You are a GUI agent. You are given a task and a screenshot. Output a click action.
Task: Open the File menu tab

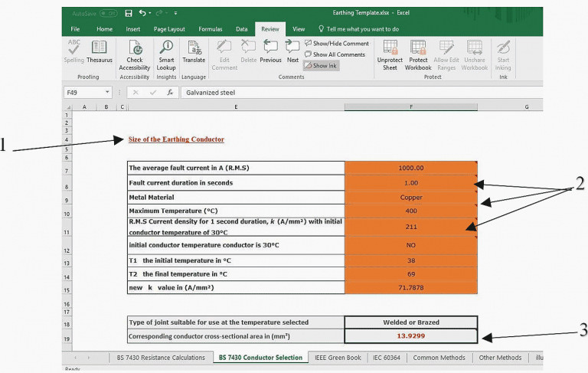75,29
